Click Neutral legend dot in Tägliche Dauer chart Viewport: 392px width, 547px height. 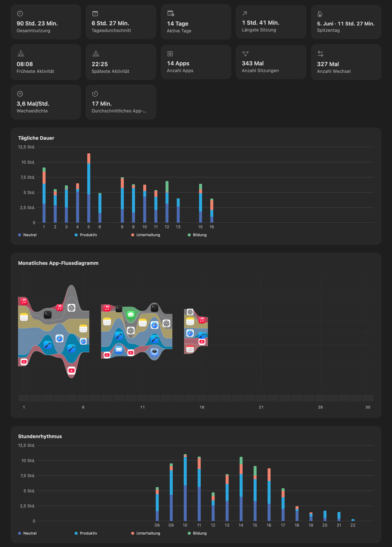click(x=20, y=235)
